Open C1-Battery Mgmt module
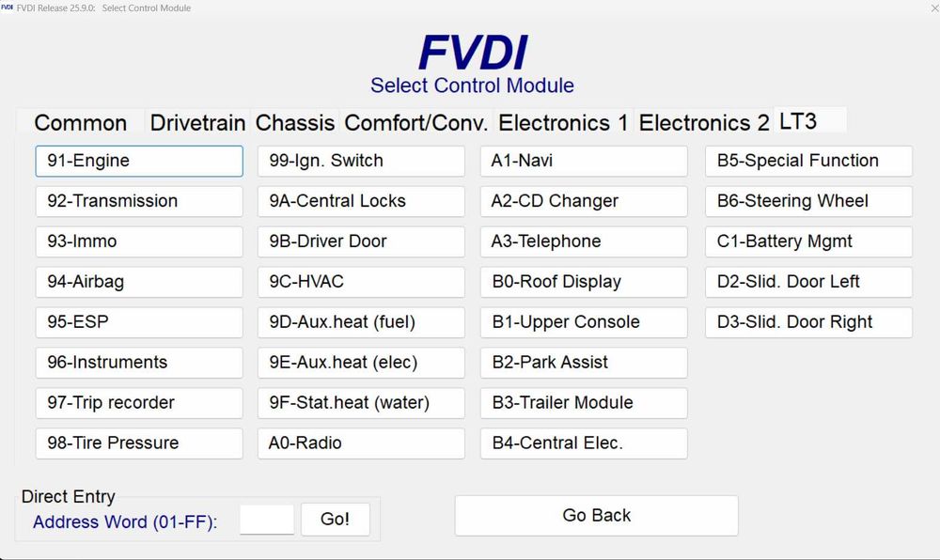The width and height of the screenshot is (940, 560). click(808, 241)
